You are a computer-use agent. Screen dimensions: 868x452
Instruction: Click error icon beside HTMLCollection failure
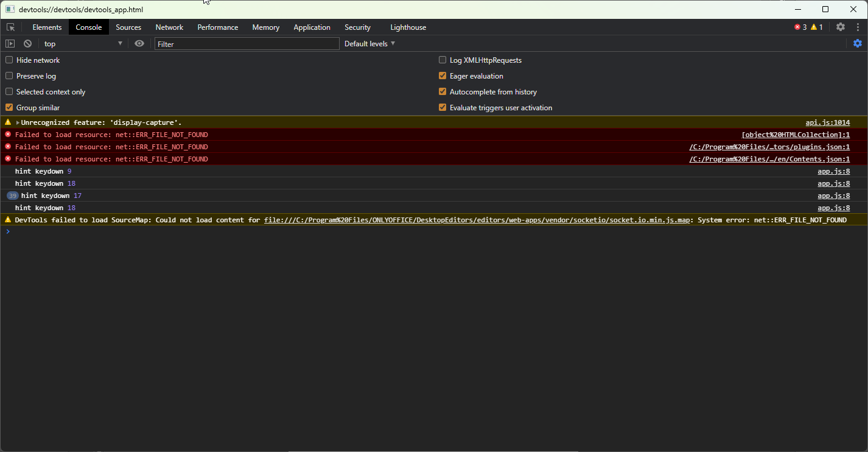8,135
